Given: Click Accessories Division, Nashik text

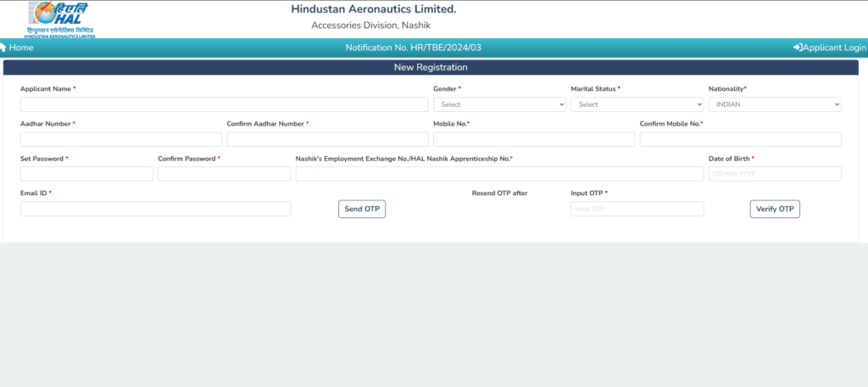Looking at the screenshot, I should pyautogui.click(x=371, y=25).
